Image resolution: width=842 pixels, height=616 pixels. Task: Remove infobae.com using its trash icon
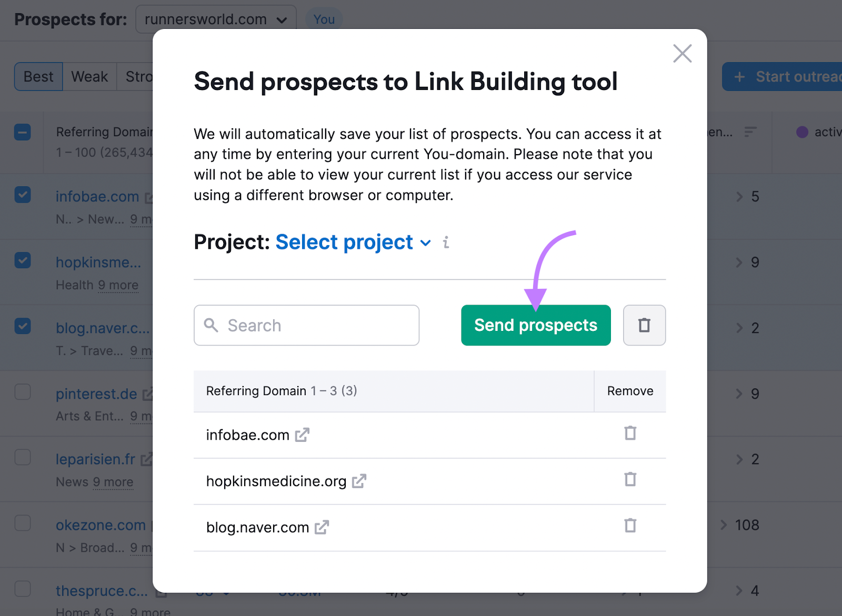(630, 433)
